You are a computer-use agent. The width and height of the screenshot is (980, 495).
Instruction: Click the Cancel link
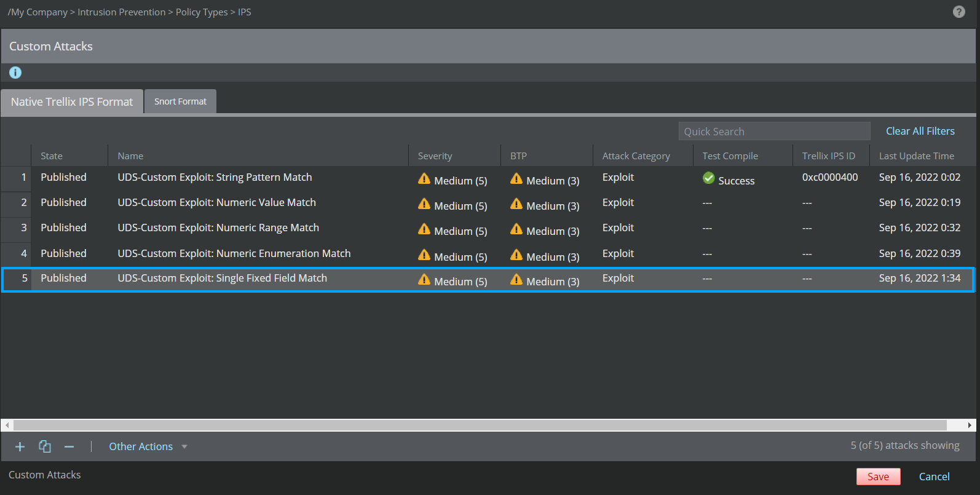tap(934, 477)
